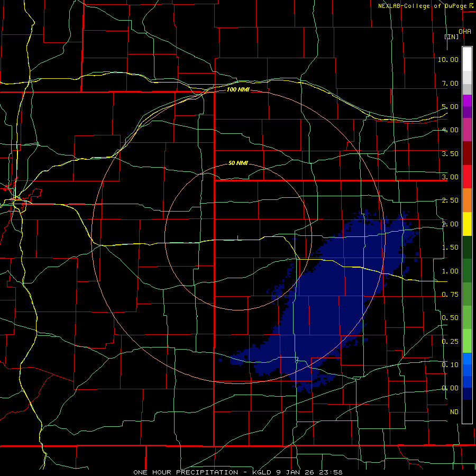This screenshot has height=476, width=476.
Task: Click the orange 2.50 inch legend swatch
Action: click(467, 200)
